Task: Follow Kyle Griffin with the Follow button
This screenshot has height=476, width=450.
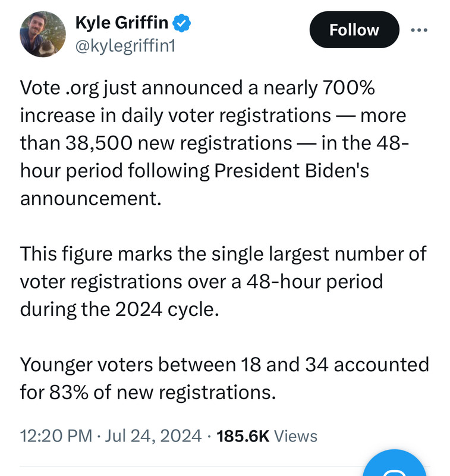Action: point(354,30)
